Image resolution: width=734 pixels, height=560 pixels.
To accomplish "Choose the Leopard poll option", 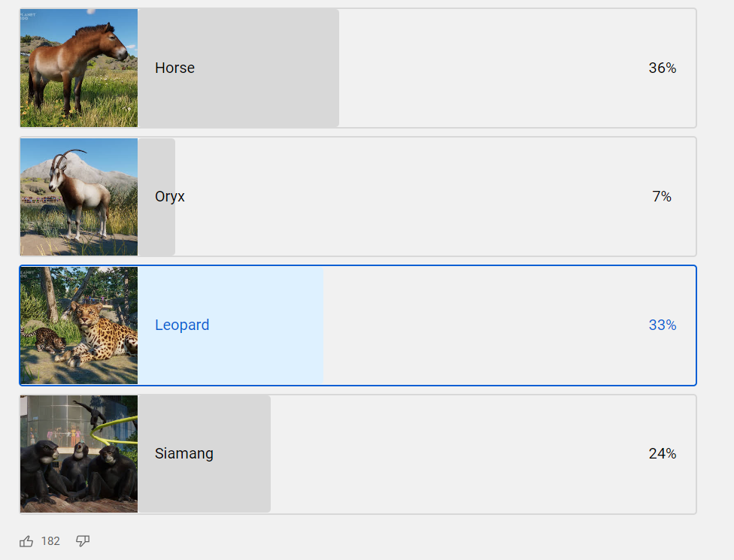I will [x=358, y=325].
